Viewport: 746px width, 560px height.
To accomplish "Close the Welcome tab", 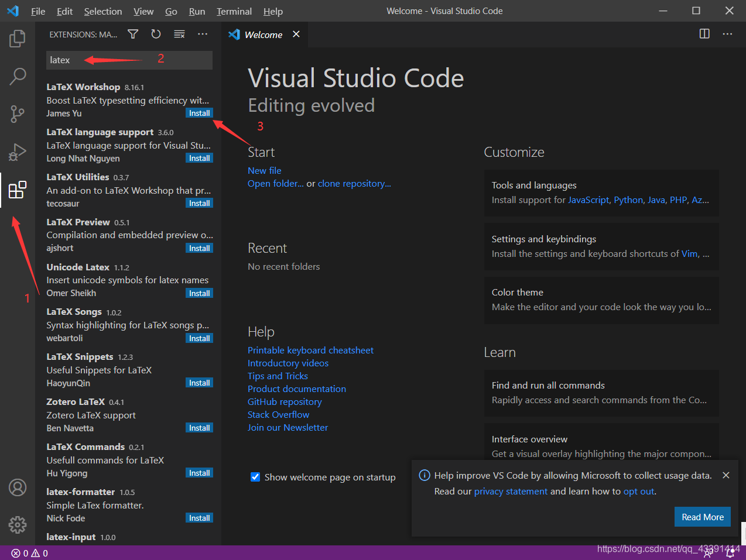I will click(296, 34).
